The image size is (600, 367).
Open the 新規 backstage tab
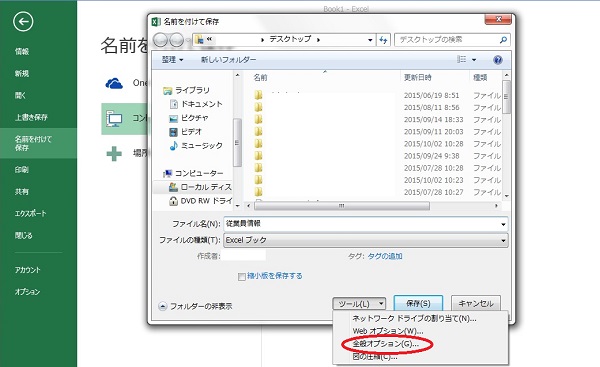click(x=22, y=73)
